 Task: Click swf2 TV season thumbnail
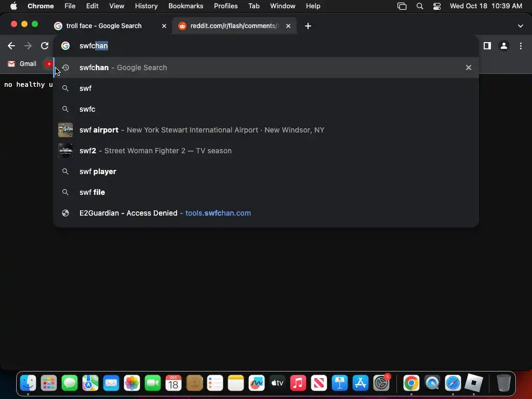click(65, 151)
